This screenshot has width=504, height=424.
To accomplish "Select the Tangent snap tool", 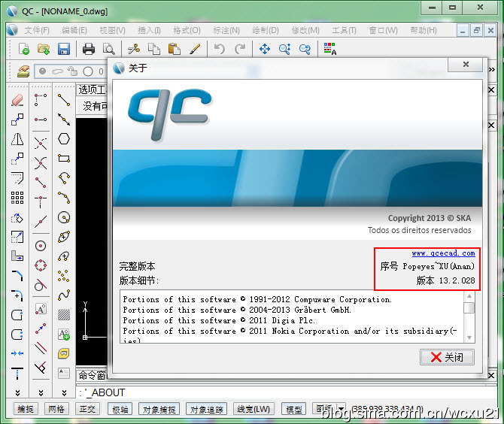I will (40, 286).
